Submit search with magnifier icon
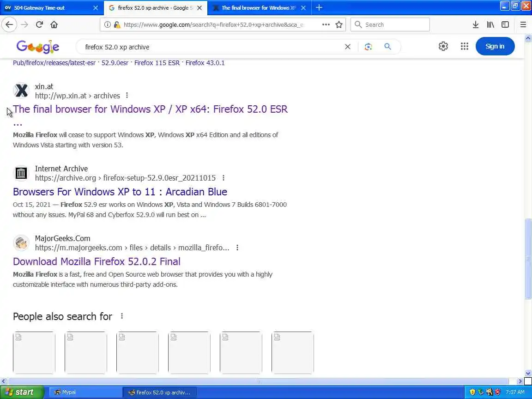Viewport: 532px width, 399px height. click(x=387, y=47)
